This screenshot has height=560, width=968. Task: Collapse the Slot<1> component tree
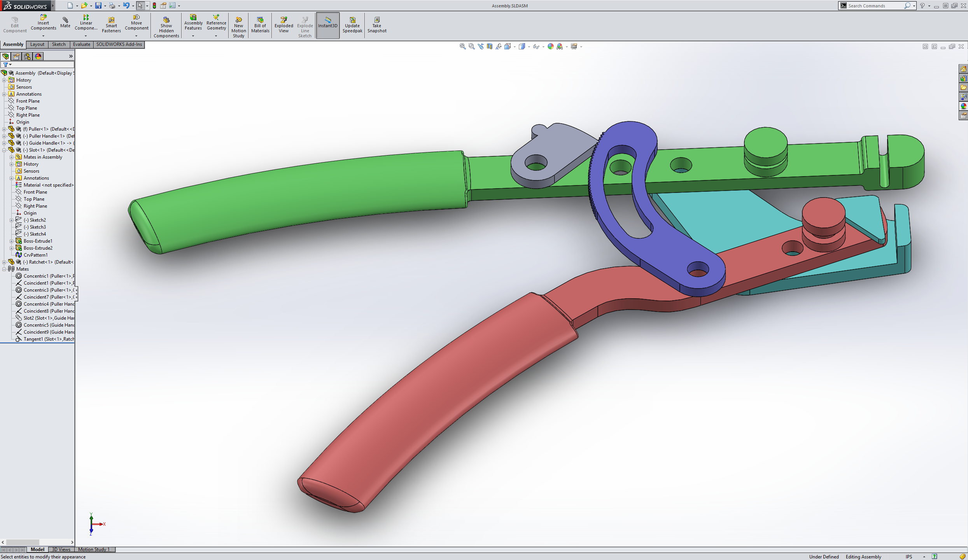click(x=4, y=150)
